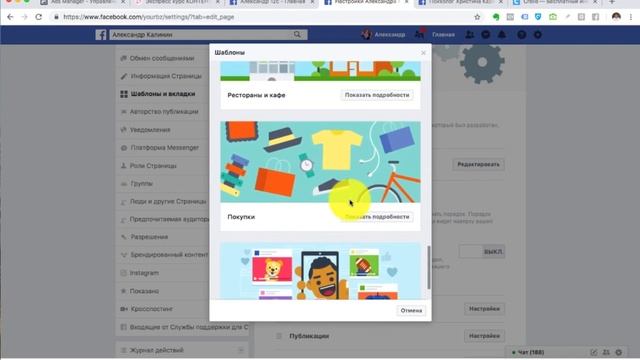Click browser back arrow
640x360 pixels.
[x=10, y=17]
